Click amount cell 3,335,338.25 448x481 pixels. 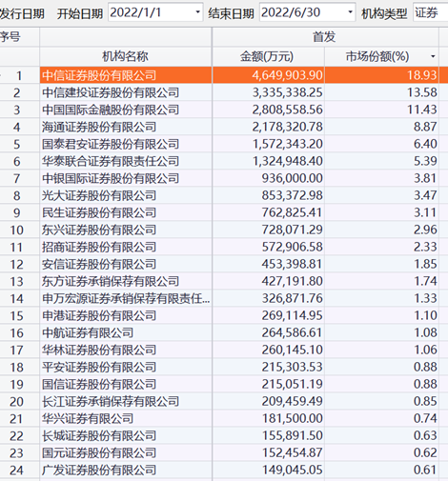tap(268, 92)
